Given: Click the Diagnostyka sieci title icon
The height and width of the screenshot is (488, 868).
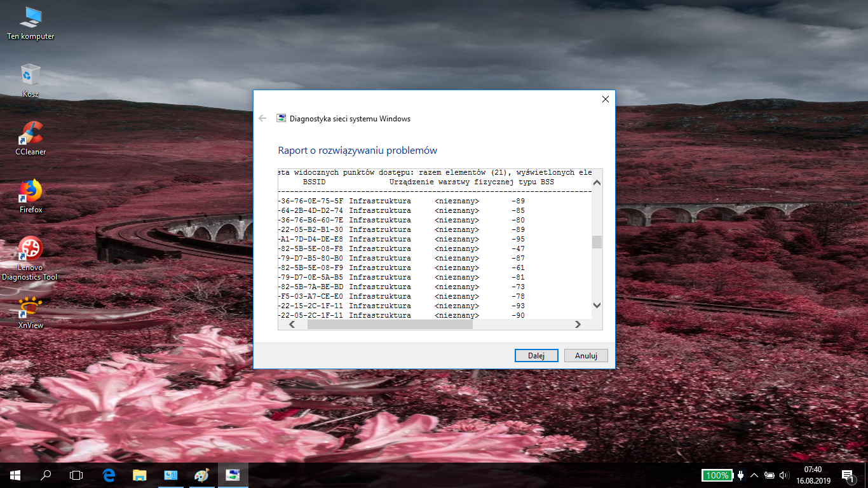Looking at the screenshot, I should (x=281, y=118).
